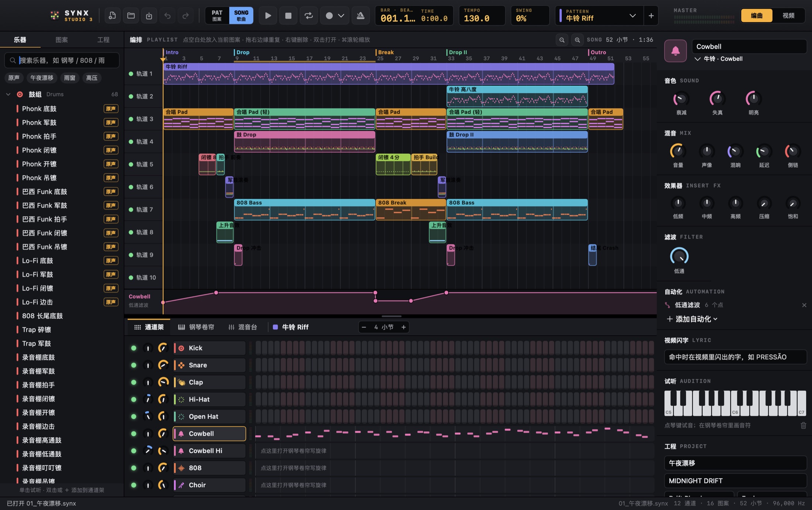
Task: Mute 轨道 4 with its green dot
Action: pos(131,141)
